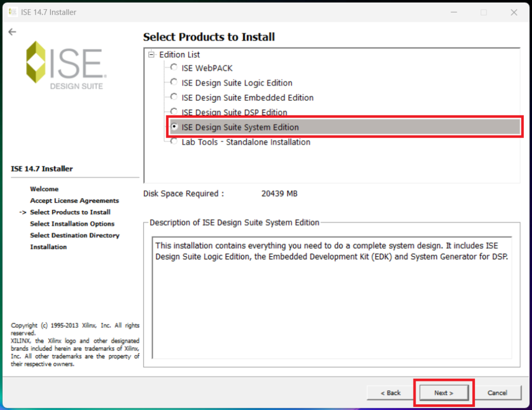The image size is (532, 410).
Task: Click the Edition List label
Action: tap(179, 55)
